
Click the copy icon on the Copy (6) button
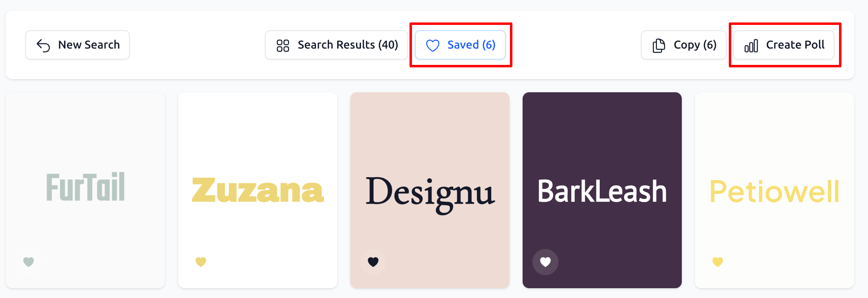tap(658, 45)
